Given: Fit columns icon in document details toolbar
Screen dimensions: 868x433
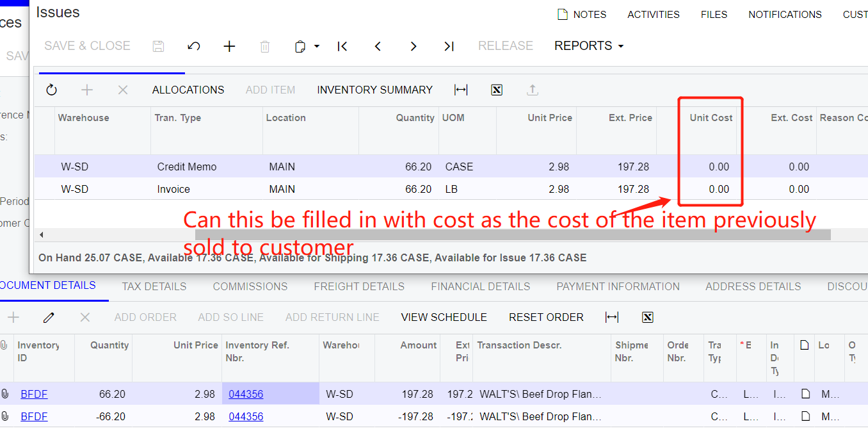Looking at the screenshot, I should pos(612,318).
